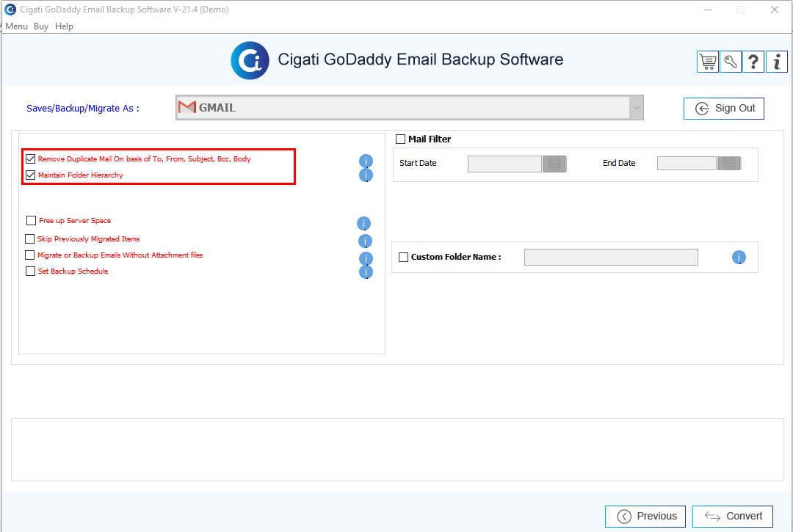793x532 pixels.
Task: Click the Custom Folder Name text field
Action: coord(611,257)
